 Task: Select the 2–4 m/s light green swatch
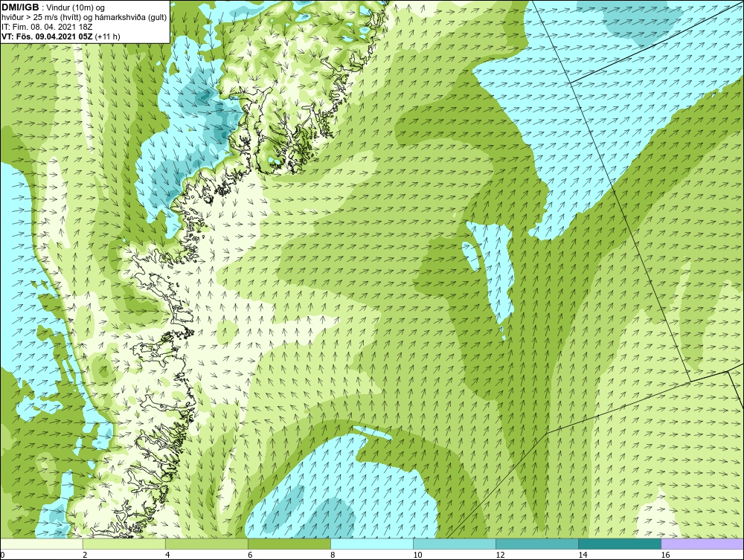click(x=124, y=544)
